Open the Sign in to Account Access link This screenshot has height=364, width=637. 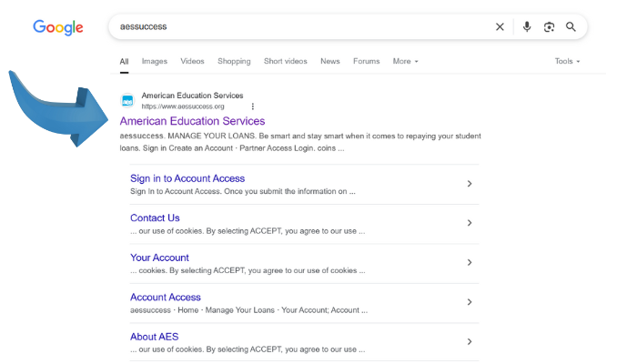click(x=187, y=178)
